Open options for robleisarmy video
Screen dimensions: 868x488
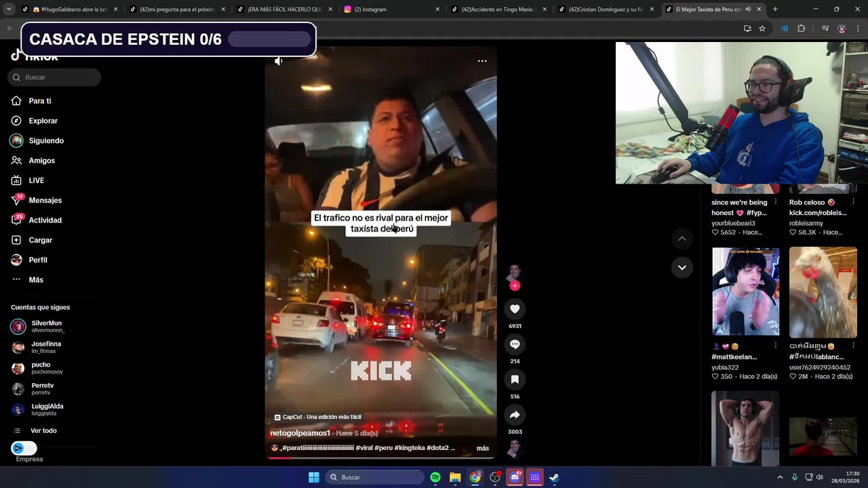853,202
